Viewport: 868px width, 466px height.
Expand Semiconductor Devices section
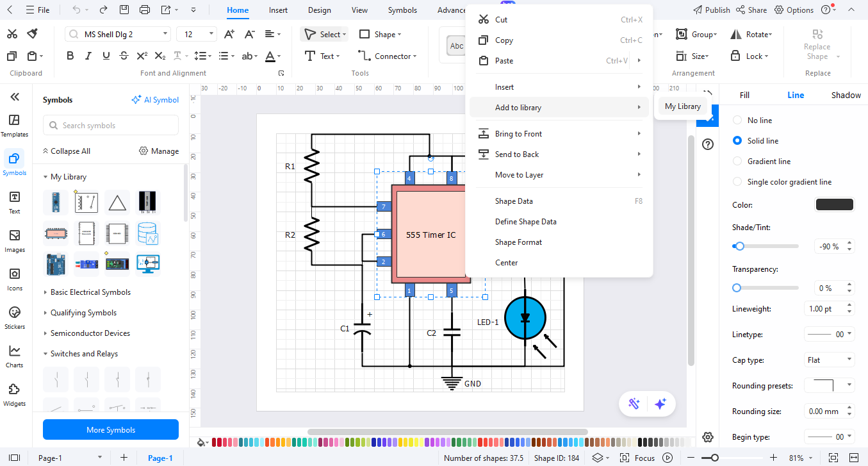45,333
